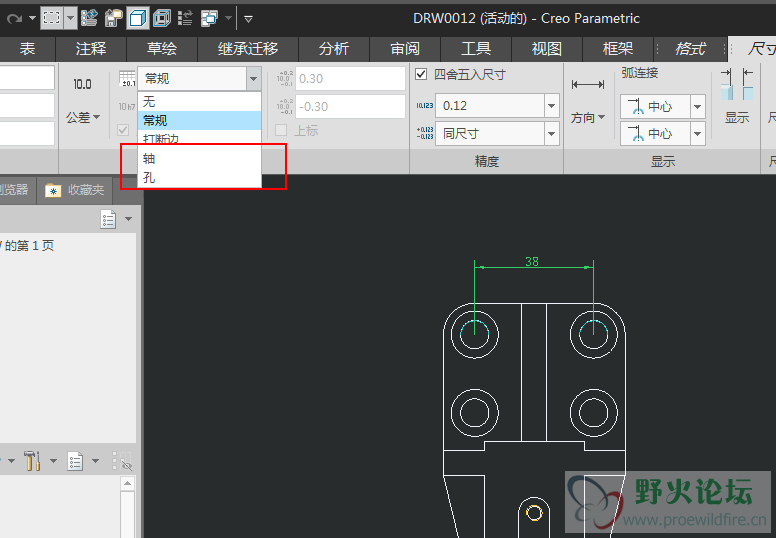This screenshot has width=776, height=538.
Task: Click the 10.0 tolerance icon
Action: (83, 84)
